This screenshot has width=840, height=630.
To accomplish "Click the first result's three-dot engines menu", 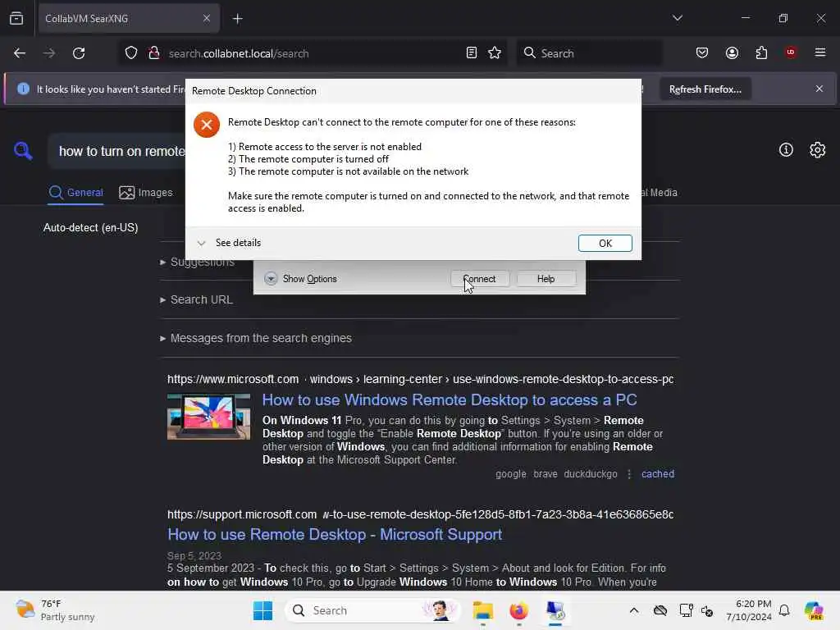I will [629, 474].
